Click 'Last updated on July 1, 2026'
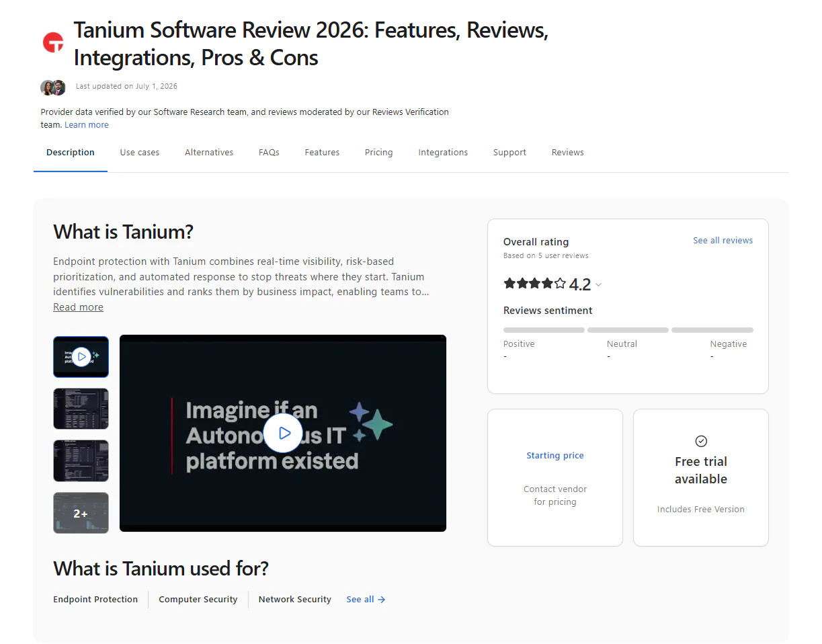This screenshot has width=822, height=644. [126, 87]
